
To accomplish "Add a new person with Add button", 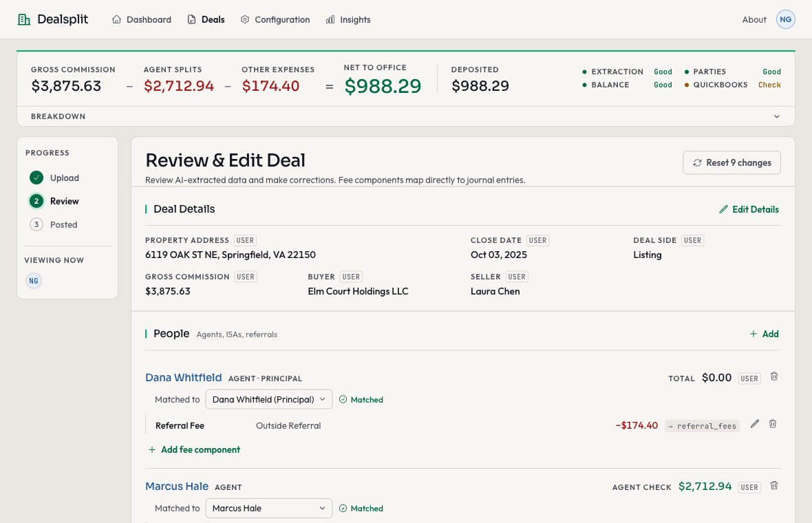I will tap(764, 334).
